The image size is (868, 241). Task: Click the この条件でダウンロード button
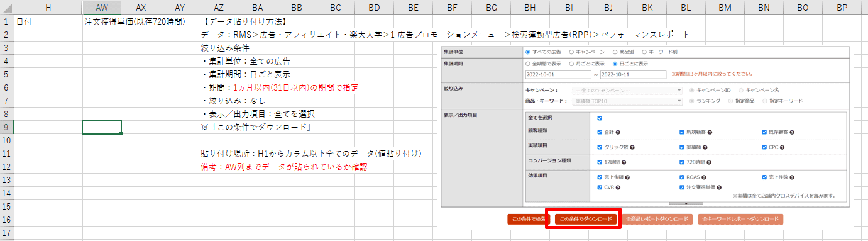585,219
